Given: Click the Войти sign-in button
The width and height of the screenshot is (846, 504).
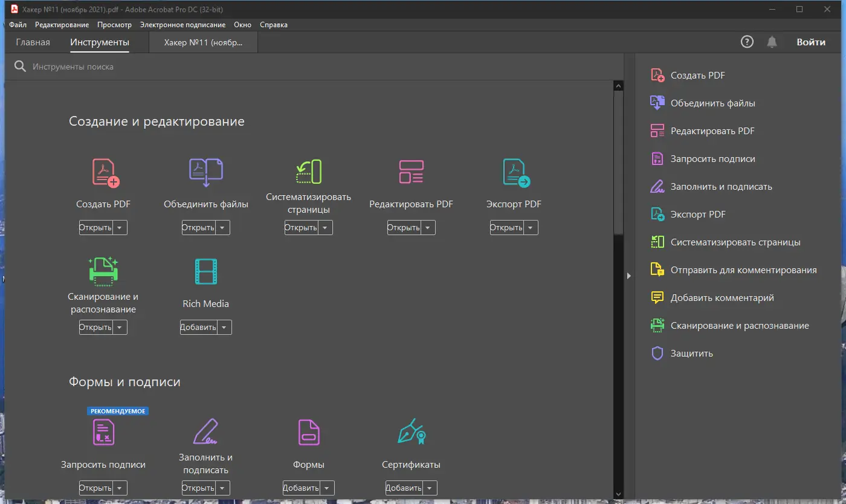Looking at the screenshot, I should pyautogui.click(x=811, y=42).
